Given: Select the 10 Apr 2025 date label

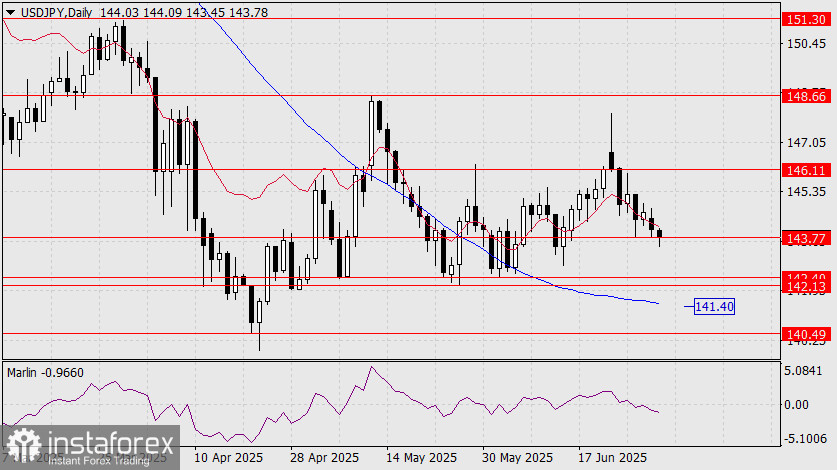Looking at the screenshot, I should pyautogui.click(x=228, y=458).
